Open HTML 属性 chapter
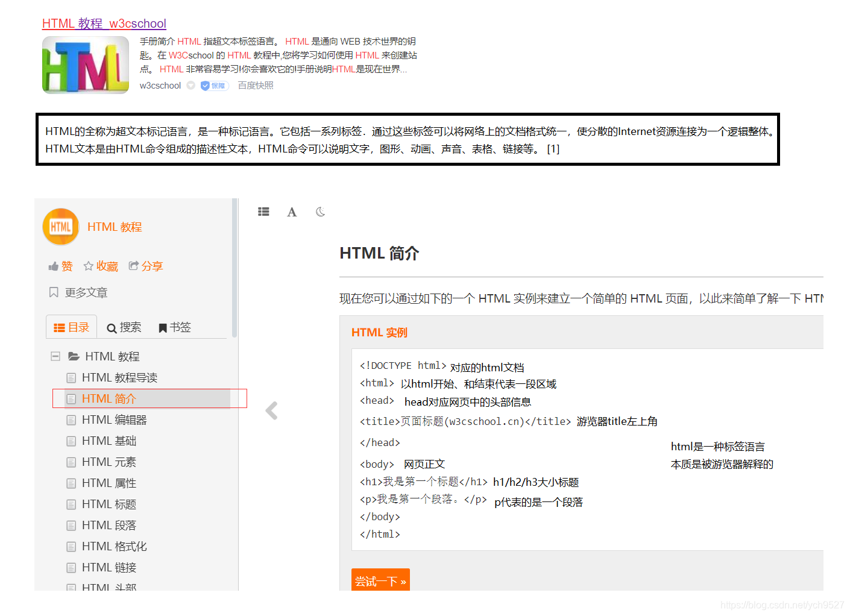 [x=109, y=483]
